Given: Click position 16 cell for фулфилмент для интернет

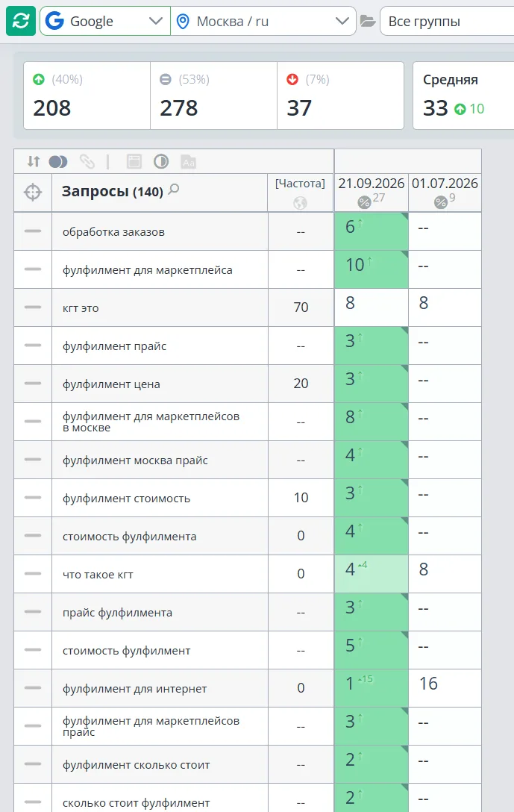Looking at the screenshot, I should coord(445,687).
